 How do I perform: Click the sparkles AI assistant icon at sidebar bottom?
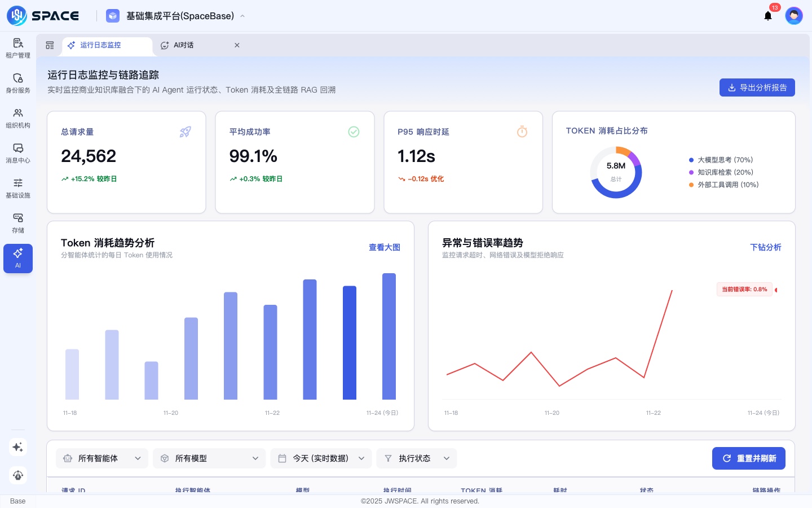point(18,447)
